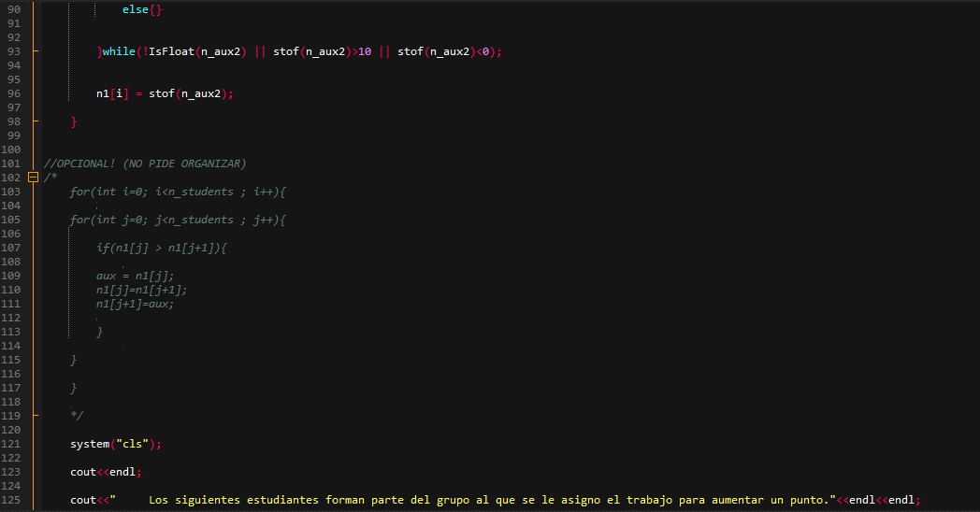Collapse the comment block fold marker at line 102

[x=33, y=178]
